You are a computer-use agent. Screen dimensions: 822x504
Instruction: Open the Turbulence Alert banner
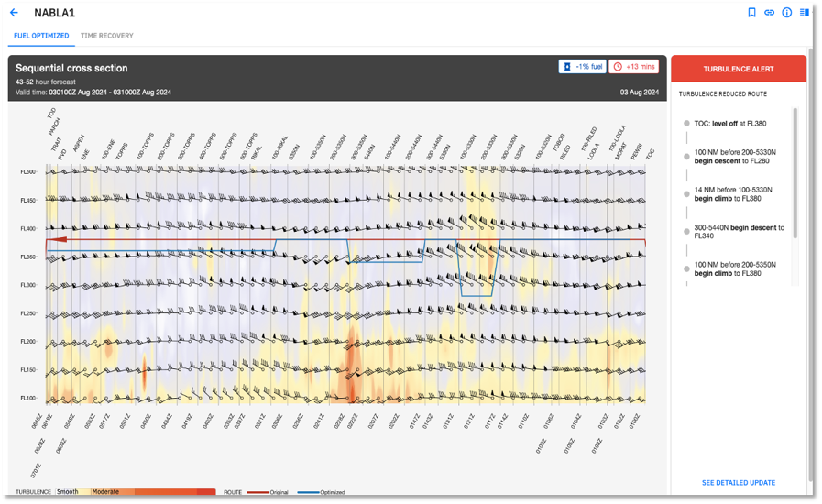coord(738,69)
